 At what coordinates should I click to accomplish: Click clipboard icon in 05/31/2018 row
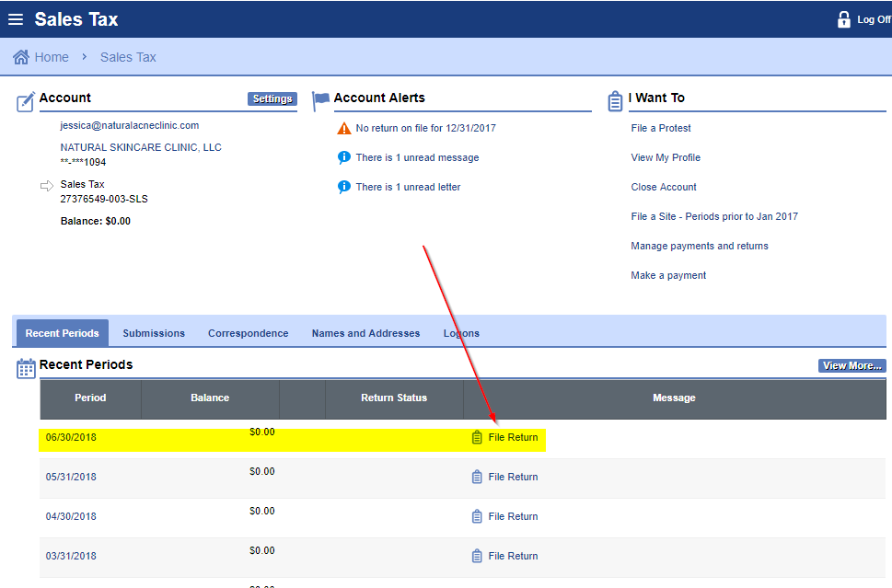(477, 477)
